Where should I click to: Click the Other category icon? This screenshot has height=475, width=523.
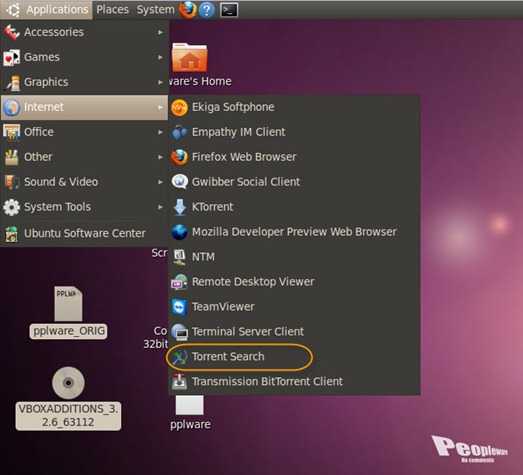[x=12, y=157]
